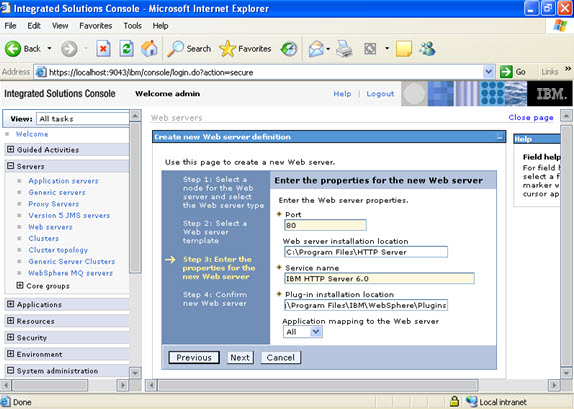
Task: Minimize the Create new Web server definition portlet
Action: tap(500, 137)
